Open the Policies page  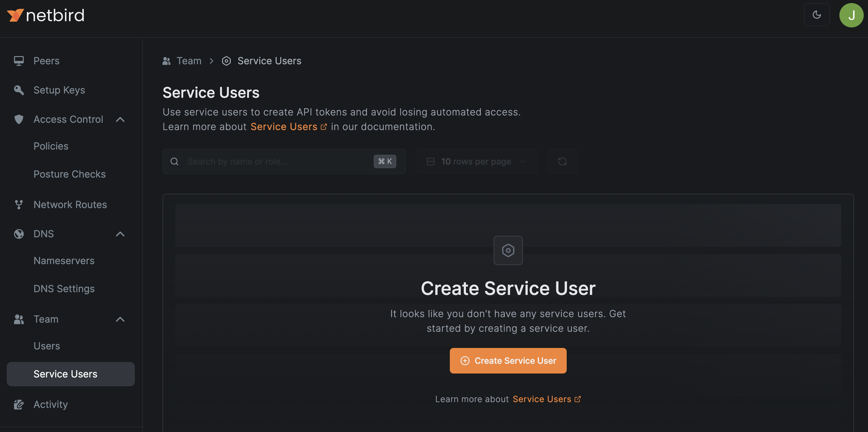[51, 146]
